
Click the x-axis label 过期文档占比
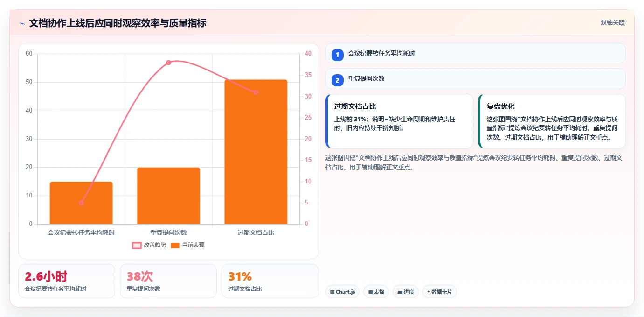tap(256, 232)
